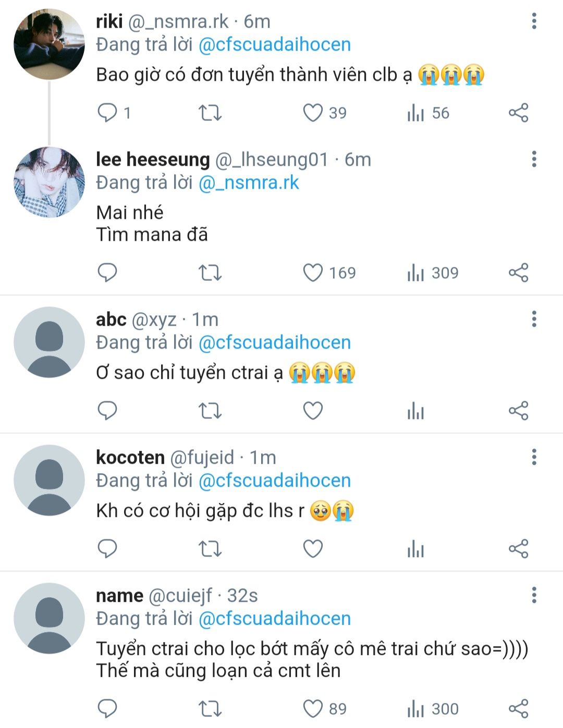Like lee heeseung's reply with 169 likes
The image size is (563, 728).
329,273
